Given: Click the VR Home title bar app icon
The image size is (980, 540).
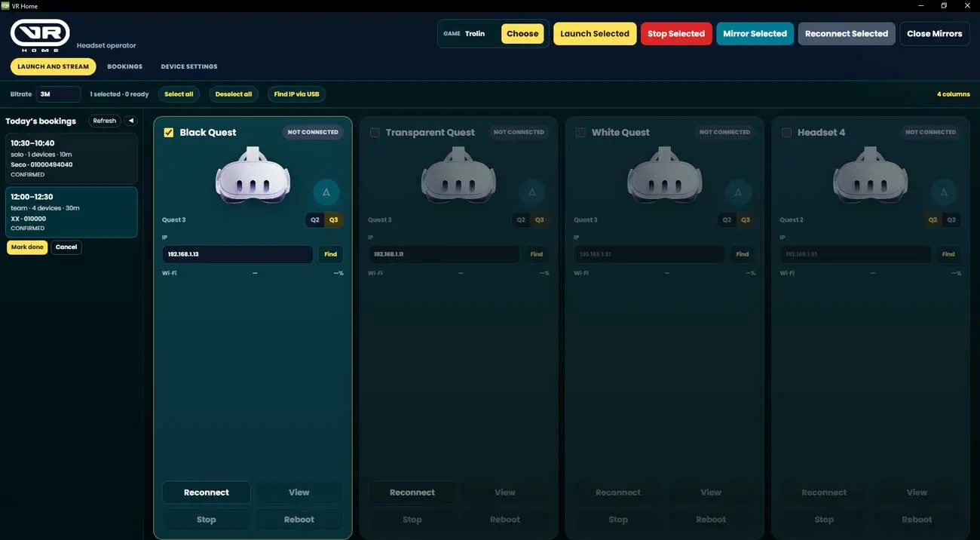Looking at the screenshot, I should tap(5, 5).
